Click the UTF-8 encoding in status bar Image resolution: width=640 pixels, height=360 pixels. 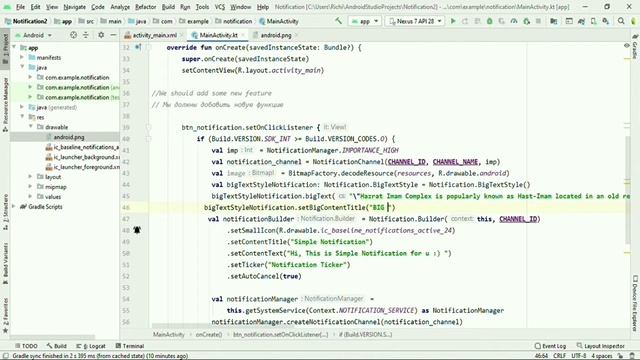[578, 356]
